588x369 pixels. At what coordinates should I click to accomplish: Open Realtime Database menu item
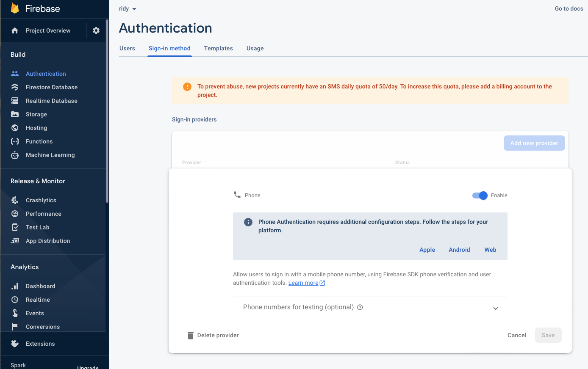pos(52,101)
